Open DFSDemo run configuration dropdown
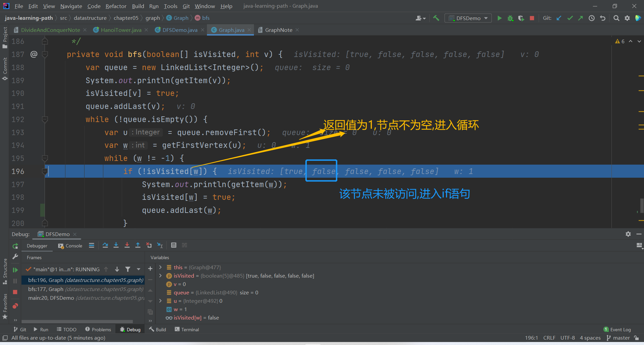644x345 pixels. coord(468,18)
